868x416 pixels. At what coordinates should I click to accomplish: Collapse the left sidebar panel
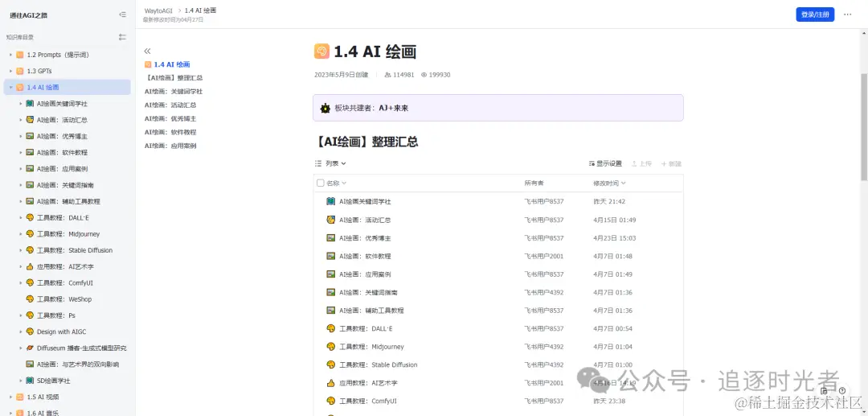coord(122,15)
